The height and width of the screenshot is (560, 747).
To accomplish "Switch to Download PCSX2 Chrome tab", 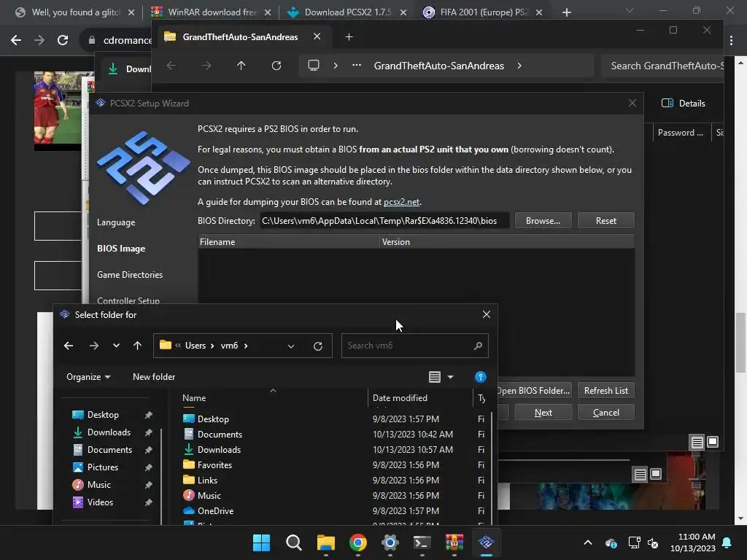I will click(x=348, y=12).
